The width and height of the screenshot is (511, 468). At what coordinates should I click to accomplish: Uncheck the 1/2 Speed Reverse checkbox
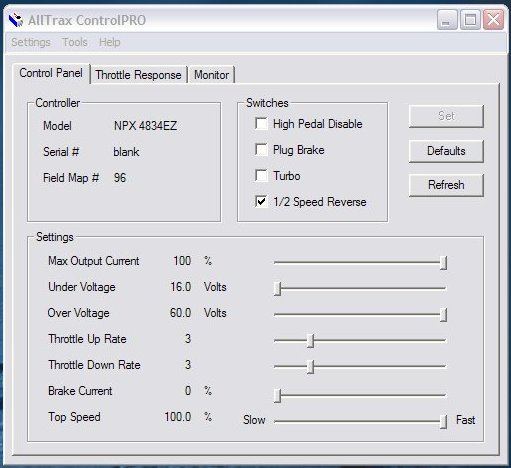click(261, 201)
